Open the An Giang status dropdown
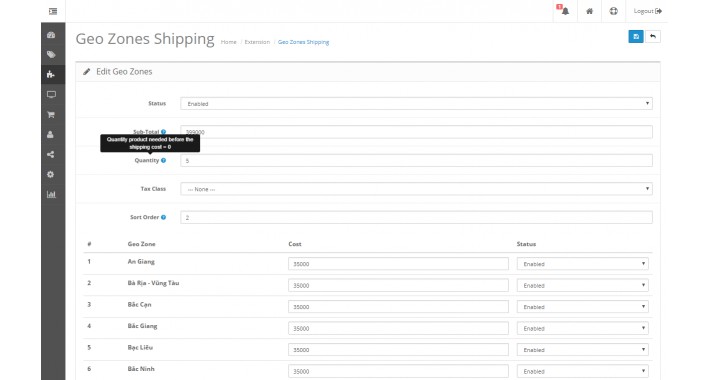 tap(582, 264)
